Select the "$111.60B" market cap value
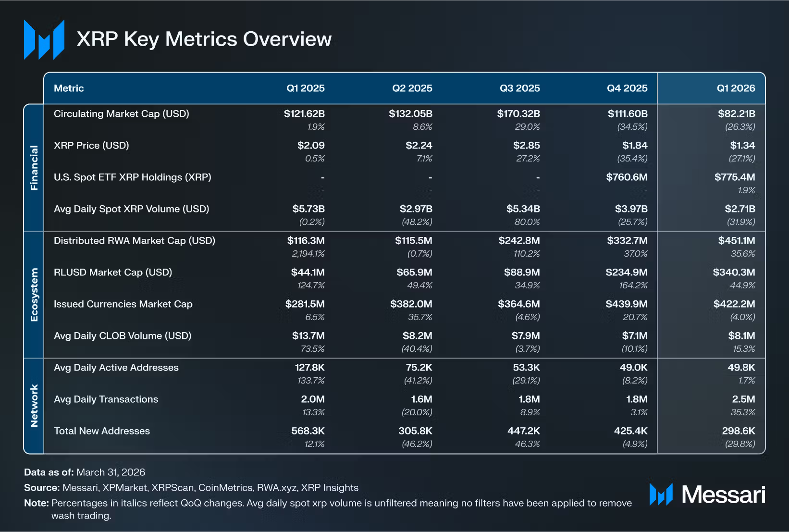789x532 pixels. (628, 114)
